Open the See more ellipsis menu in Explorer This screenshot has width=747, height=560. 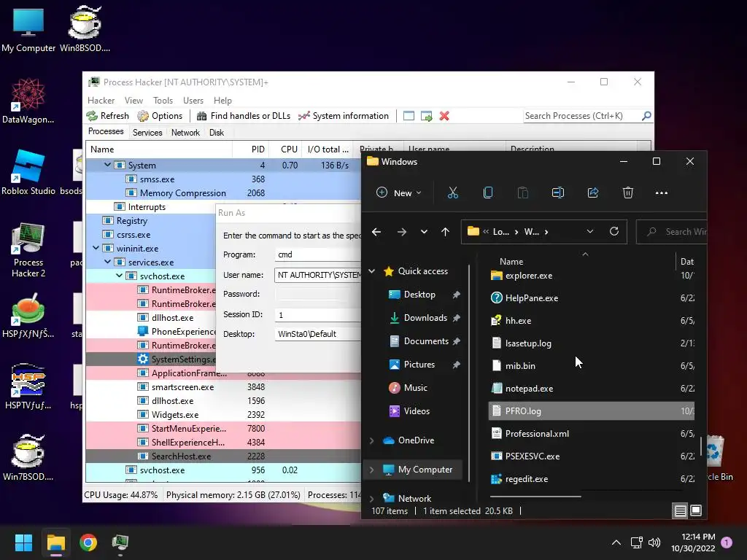click(661, 192)
